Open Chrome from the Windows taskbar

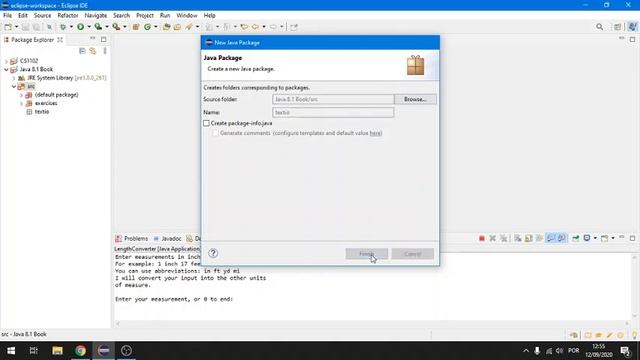[x=80, y=351]
